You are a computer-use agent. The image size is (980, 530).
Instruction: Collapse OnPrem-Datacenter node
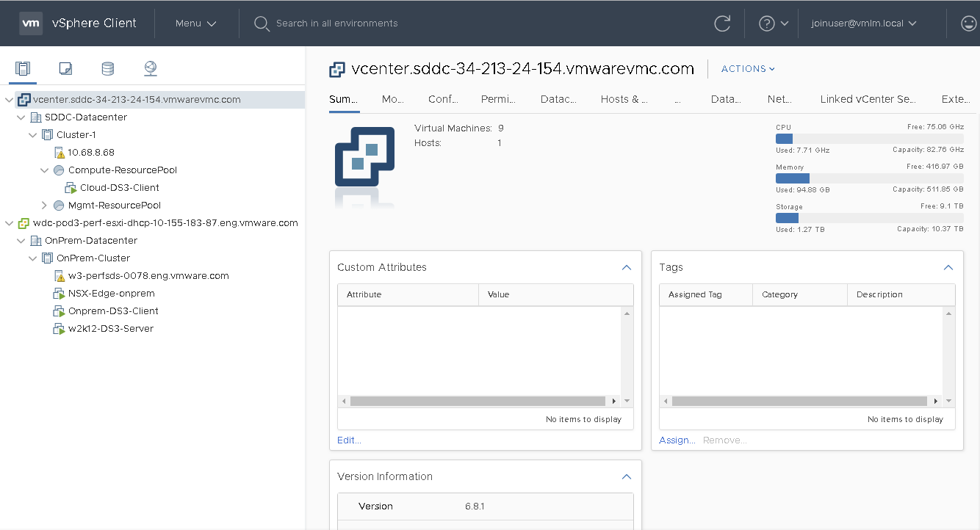(21, 241)
